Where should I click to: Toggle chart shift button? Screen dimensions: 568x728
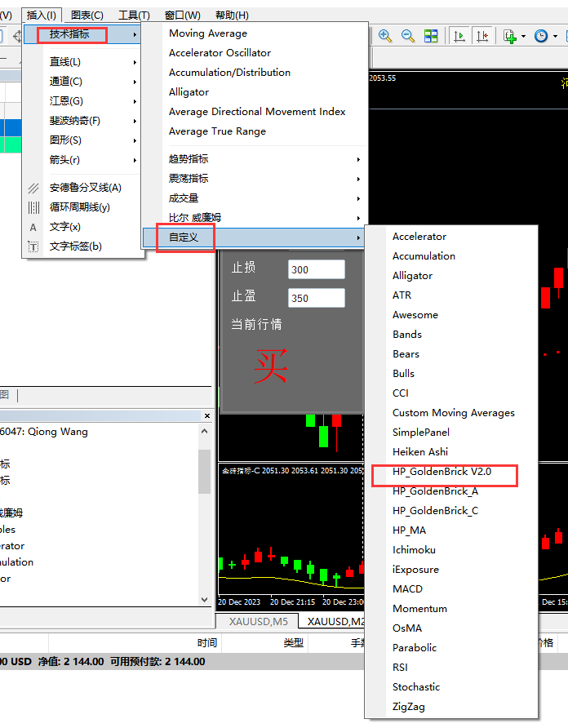click(x=482, y=36)
